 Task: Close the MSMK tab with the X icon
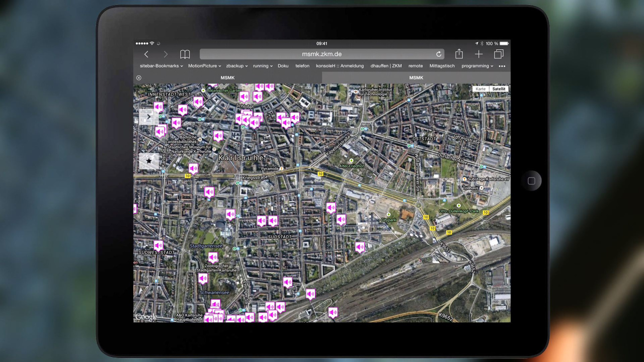[139, 78]
